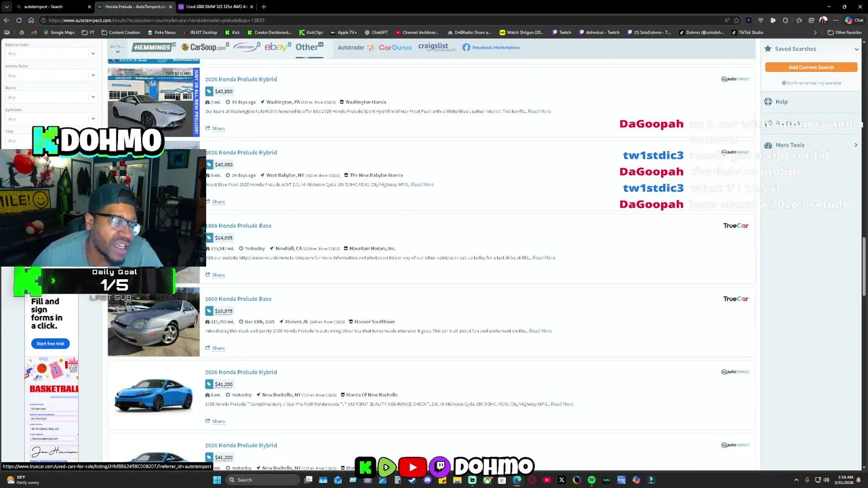Select the ebay results tab
Image resolution: width=868 pixels, height=488 pixels.
277,47
